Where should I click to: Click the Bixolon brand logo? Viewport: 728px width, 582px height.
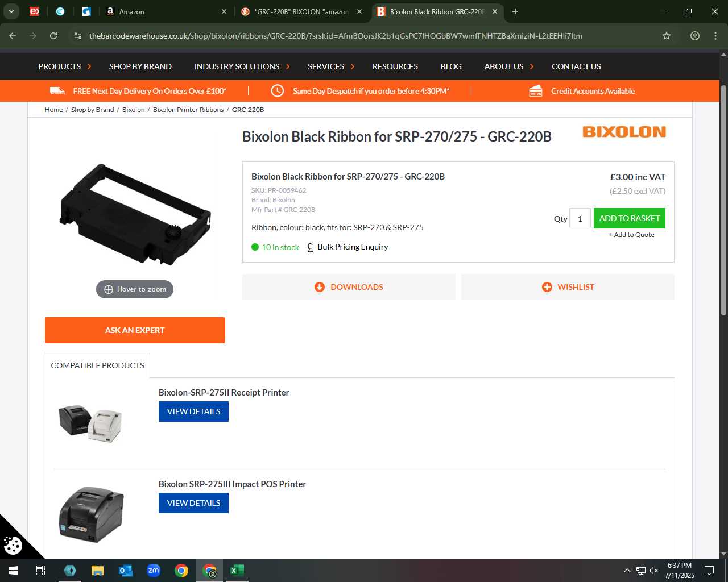(x=624, y=132)
